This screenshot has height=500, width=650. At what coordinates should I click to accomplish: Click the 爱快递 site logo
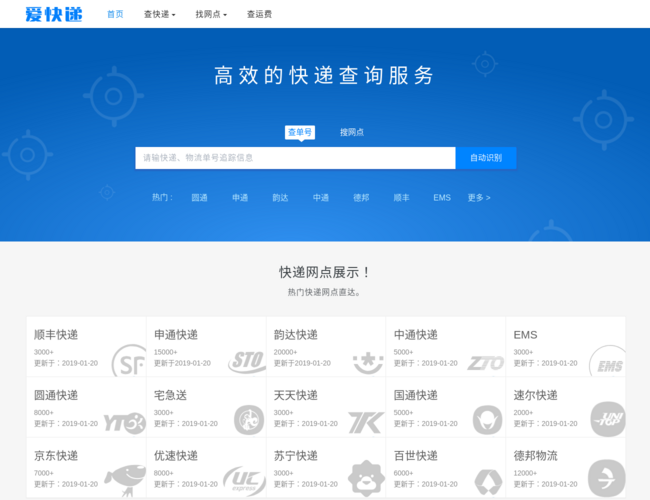coord(54,14)
